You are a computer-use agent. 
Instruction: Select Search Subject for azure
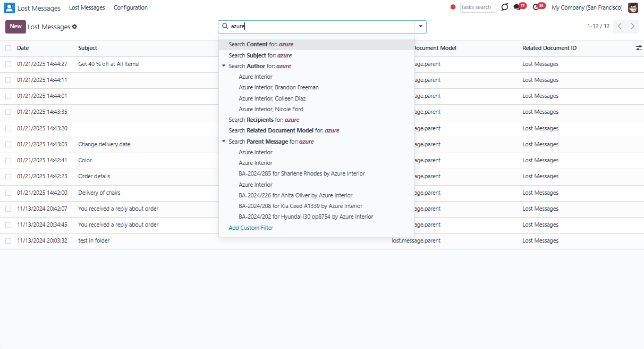point(317,55)
